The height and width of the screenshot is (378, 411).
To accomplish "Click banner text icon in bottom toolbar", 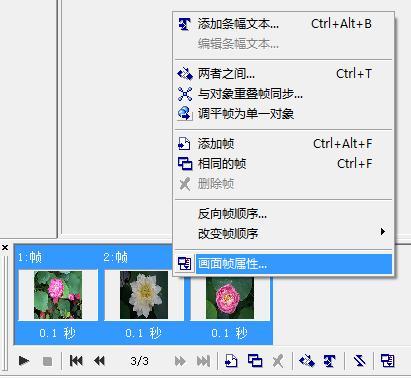I will (330, 361).
